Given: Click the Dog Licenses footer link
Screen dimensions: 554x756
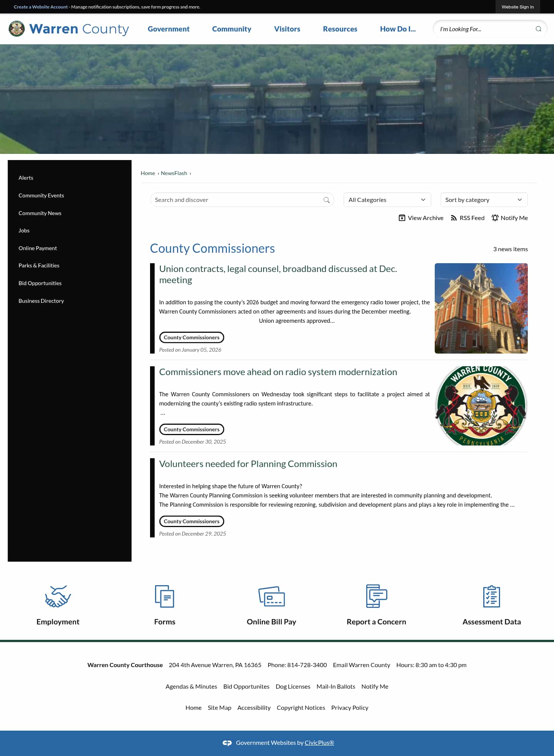Looking at the screenshot, I should coord(293,686).
